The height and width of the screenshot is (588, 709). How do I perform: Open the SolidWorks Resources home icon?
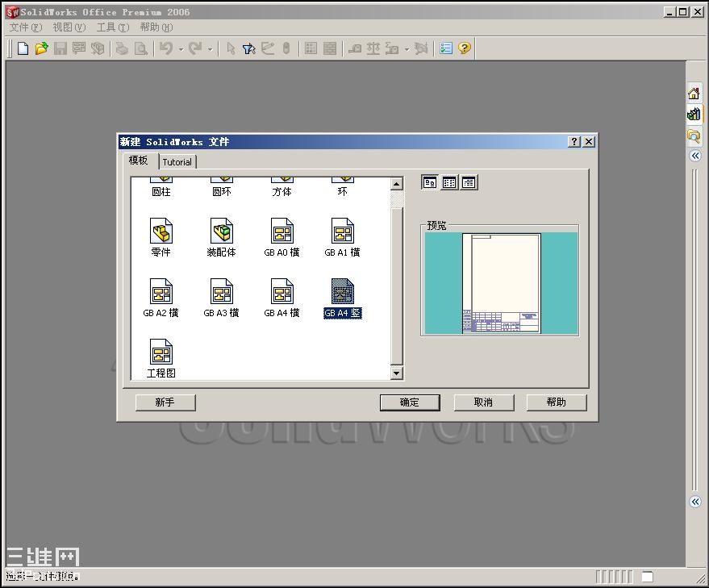694,94
